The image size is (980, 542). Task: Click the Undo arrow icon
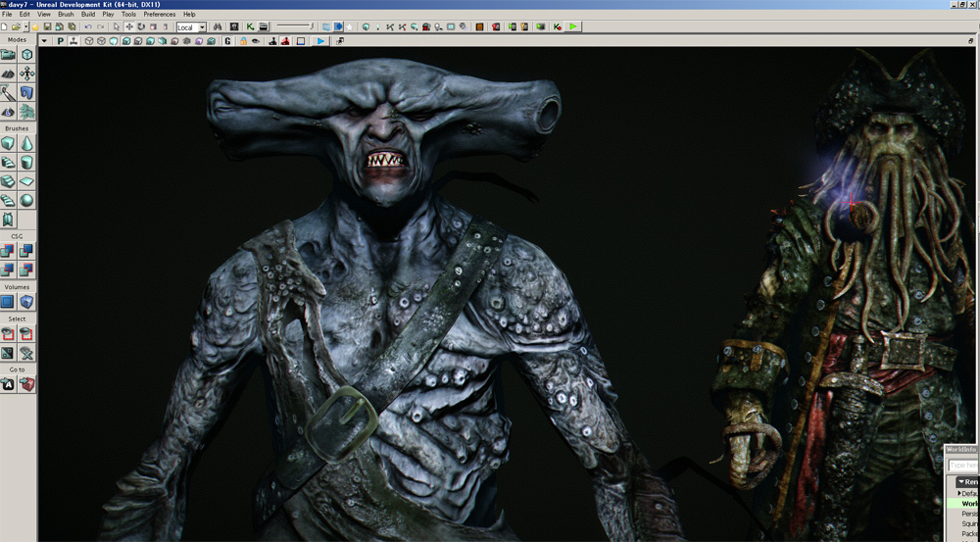click(x=88, y=26)
